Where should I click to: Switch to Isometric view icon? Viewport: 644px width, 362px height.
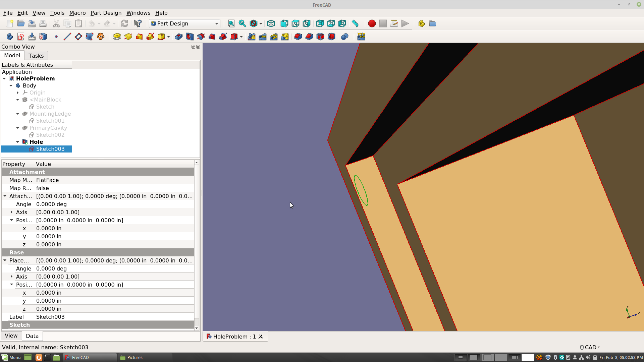(271, 23)
